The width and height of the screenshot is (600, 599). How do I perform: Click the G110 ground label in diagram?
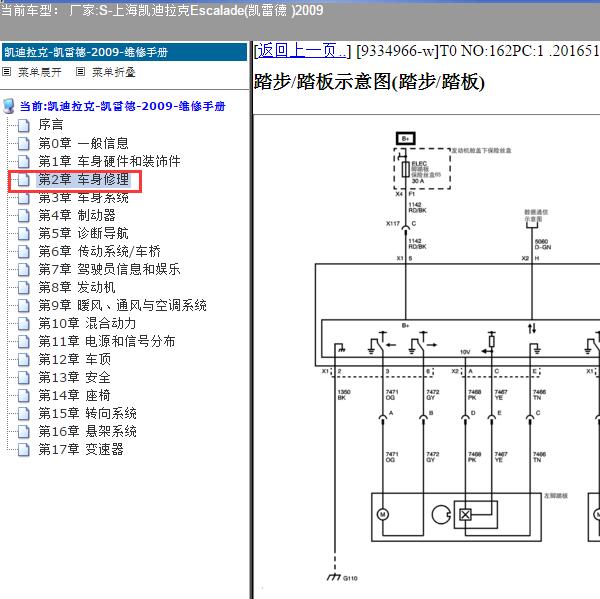click(x=350, y=578)
